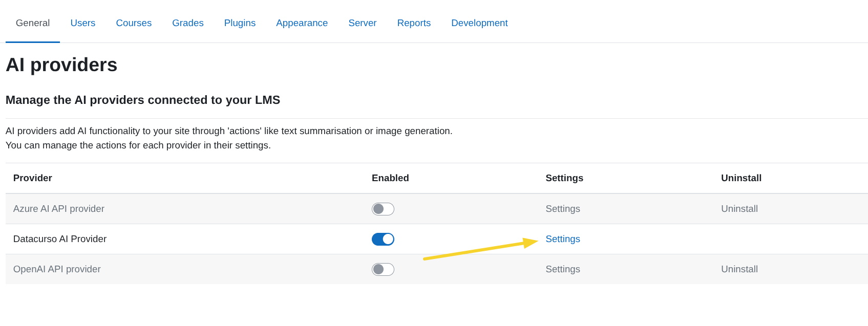Go to the Courses tab
Screen dimensions: 868x326
[134, 23]
